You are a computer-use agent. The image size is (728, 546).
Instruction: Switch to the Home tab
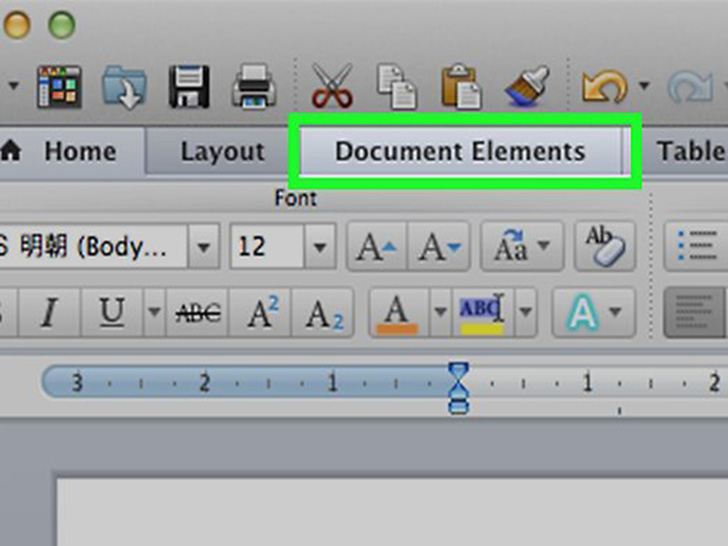tap(72, 151)
